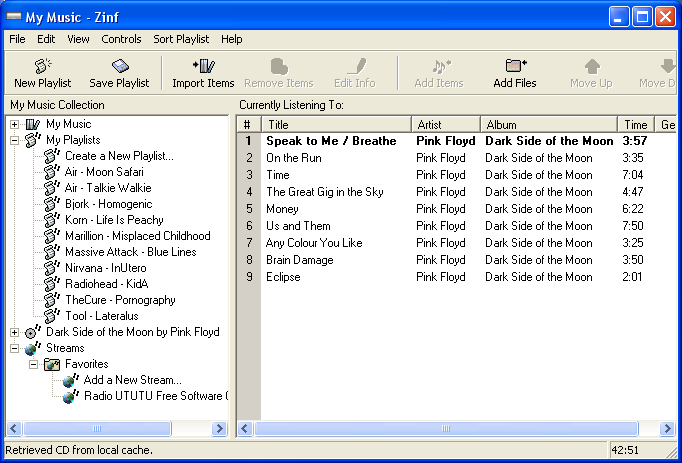Screen dimensions: 682x463
Task: Select the track "Money"
Action: pyautogui.click(x=282, y=209)
